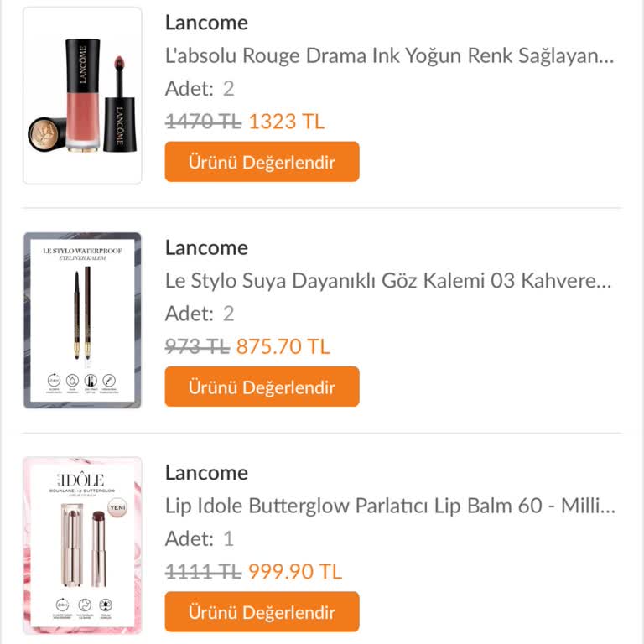Viewport: 644px width, 644px height.
Task: Tap the discounted price 875.70 TL
Action: pos(283,346)
